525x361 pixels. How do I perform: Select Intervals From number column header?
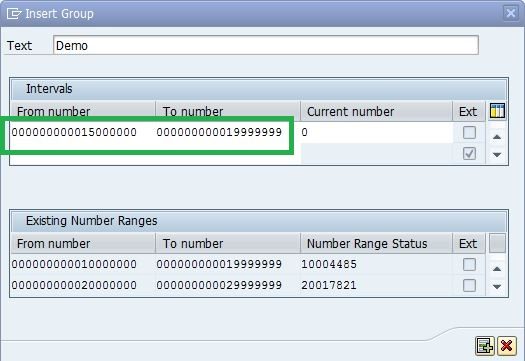pos(83,111)
